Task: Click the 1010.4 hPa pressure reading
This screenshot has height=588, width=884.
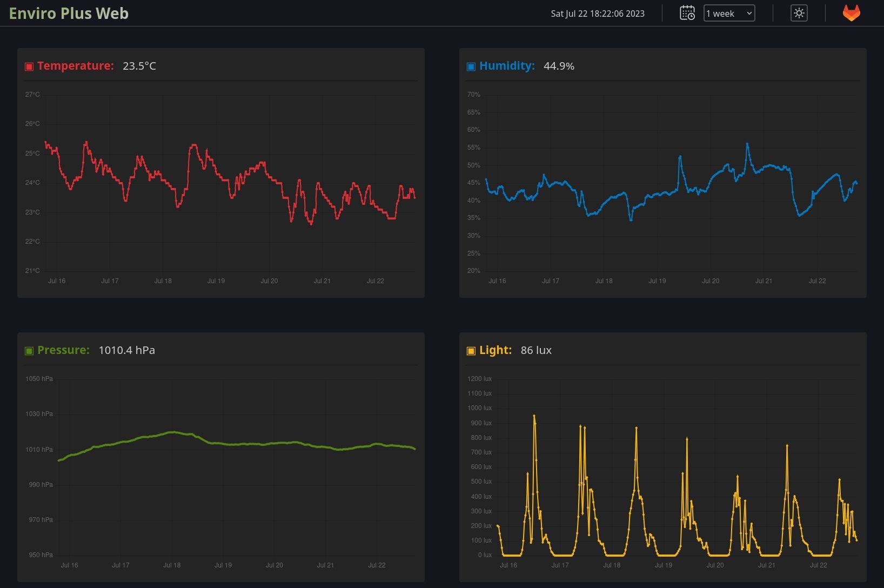Action: click(x=126, y=350)
